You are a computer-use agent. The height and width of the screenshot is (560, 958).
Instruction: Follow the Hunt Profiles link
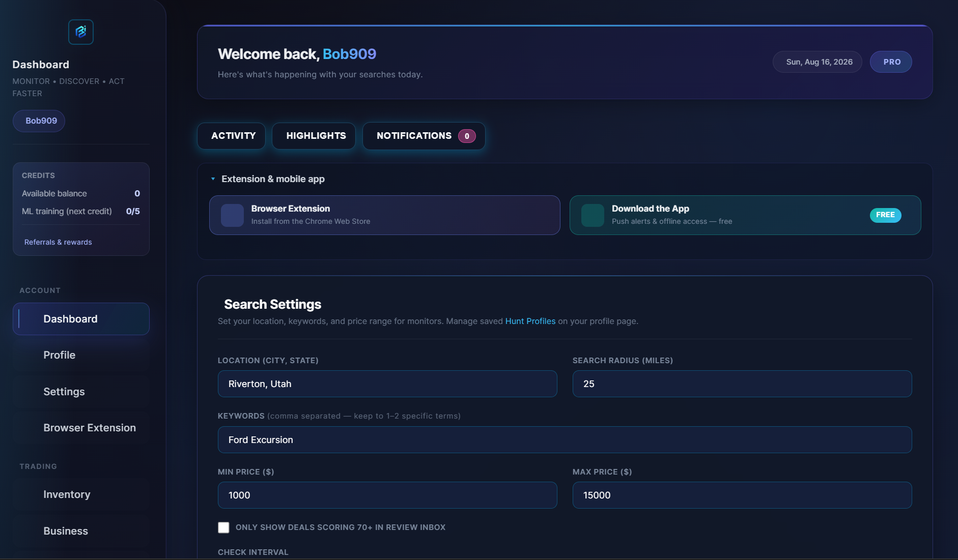point(530,321)
